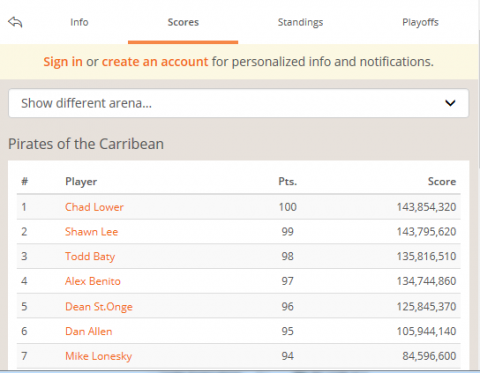Open Dan Allen's player page
The image size is (480, 373).
[x=89, y=331]
